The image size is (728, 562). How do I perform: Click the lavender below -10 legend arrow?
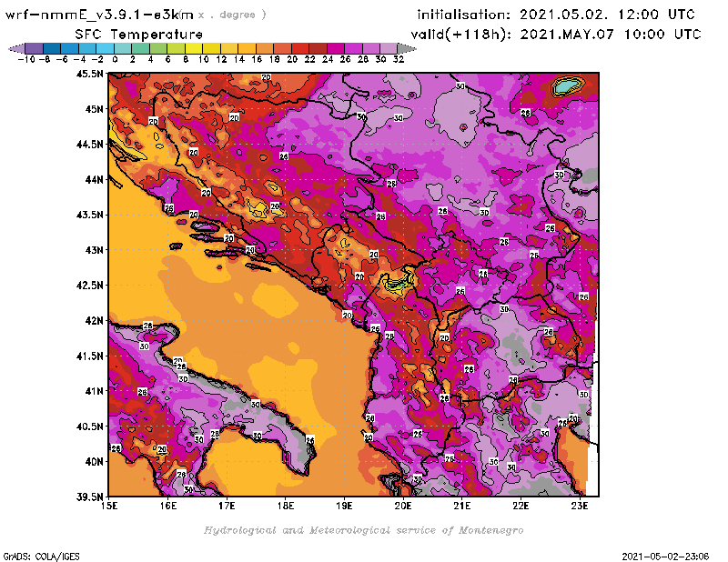[16, 48]
